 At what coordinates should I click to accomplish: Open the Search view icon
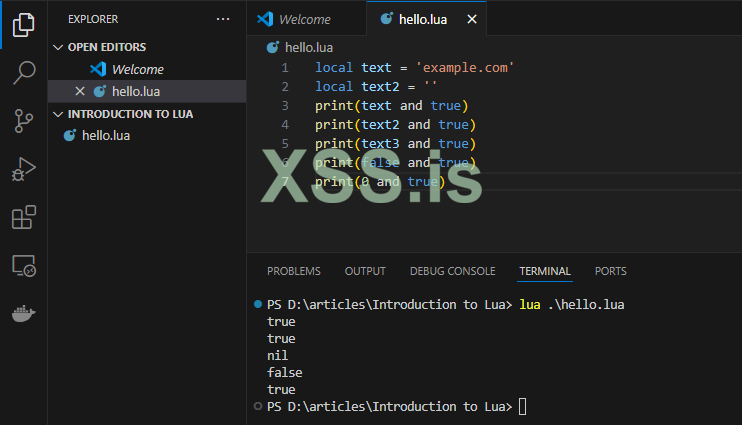click(24, 72)
